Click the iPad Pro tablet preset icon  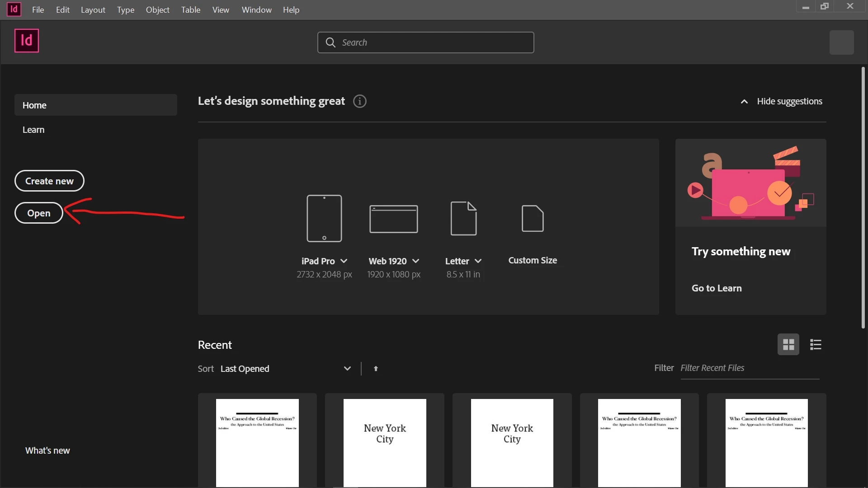point(324,218)
